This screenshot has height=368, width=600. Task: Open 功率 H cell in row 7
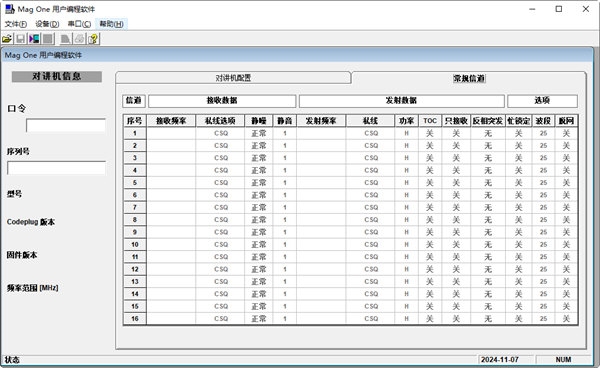coord(406,207)
